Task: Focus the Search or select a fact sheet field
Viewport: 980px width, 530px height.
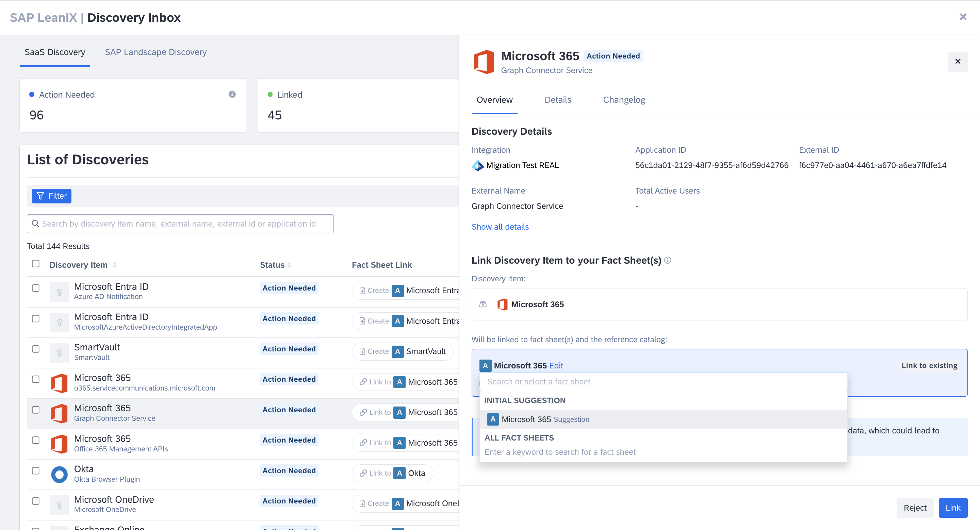Action: (663, 381)
